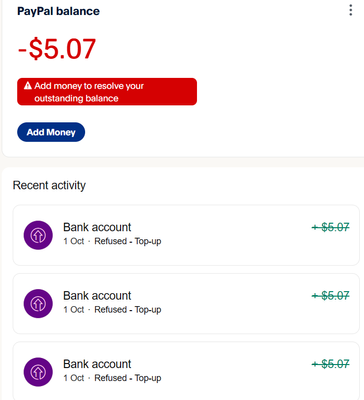The image size is (364, 400).
Task: Click the struck-through +$5.07 amount on middle transaction
Action: [331, 296]
